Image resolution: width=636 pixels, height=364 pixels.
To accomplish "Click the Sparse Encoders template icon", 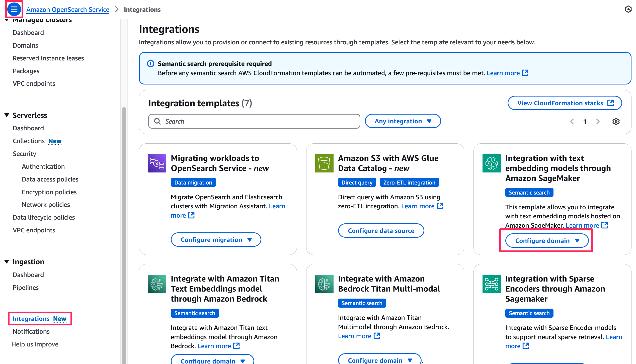I will pyautogui.click(x=492, y=284).
